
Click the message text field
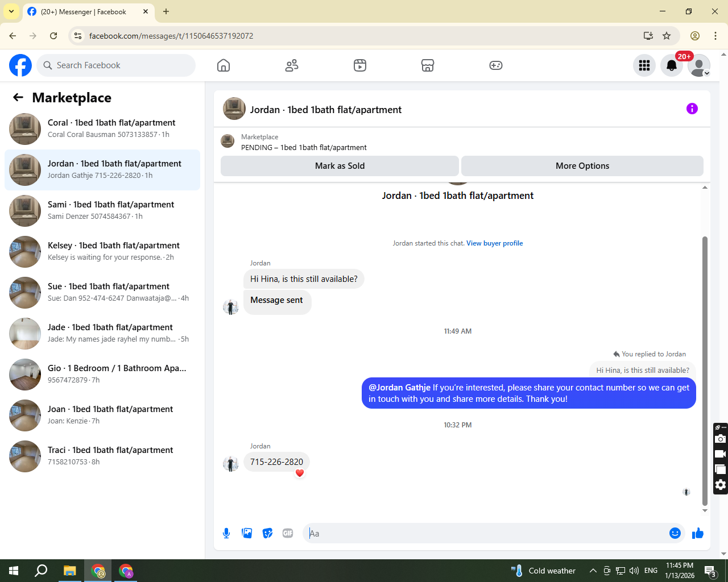pos(486,533)
